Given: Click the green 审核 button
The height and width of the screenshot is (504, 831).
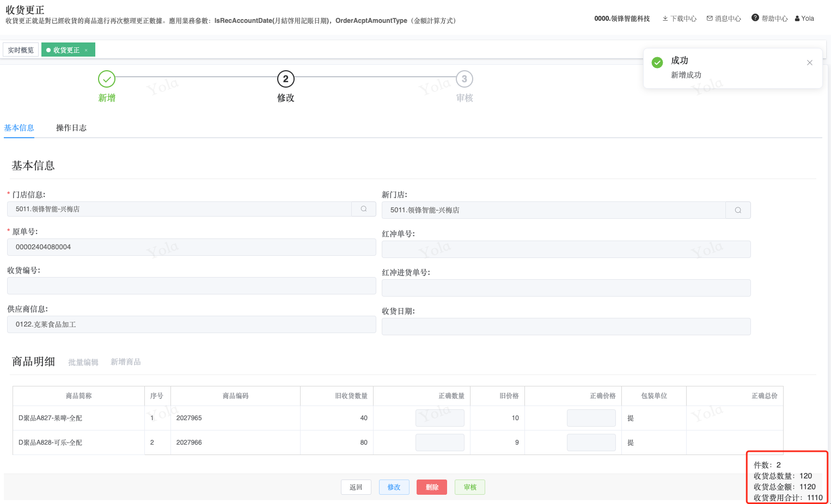Looking at the screenshot, I should coord(470,487).
